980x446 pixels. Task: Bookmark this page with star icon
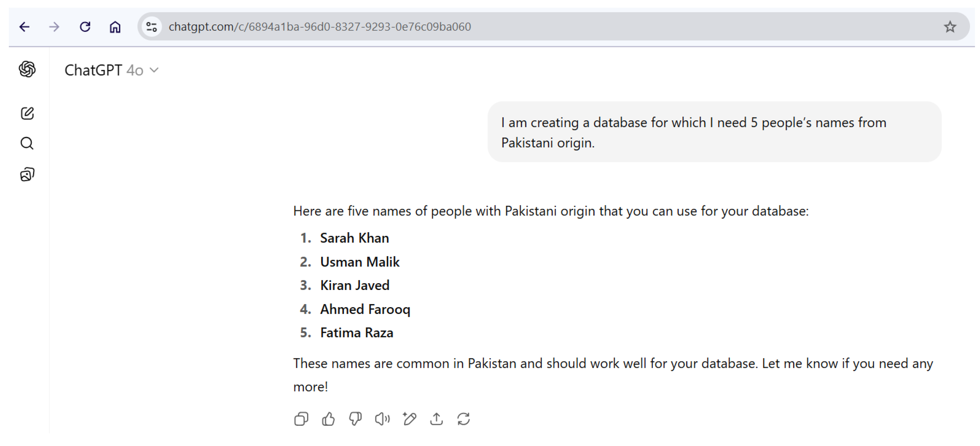coord(950,27)
